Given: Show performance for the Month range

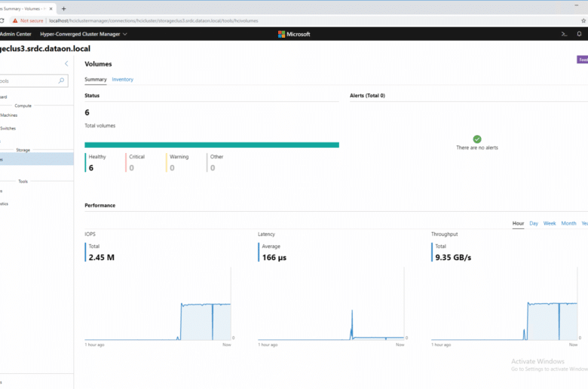Looking at the screenshot, I should tap(568, 223).
